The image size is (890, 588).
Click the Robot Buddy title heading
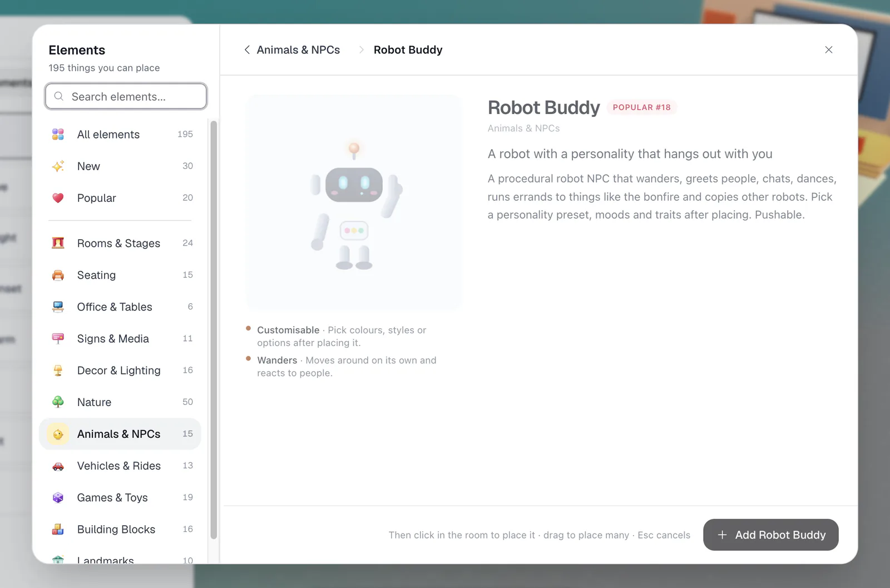pos(543,107)
